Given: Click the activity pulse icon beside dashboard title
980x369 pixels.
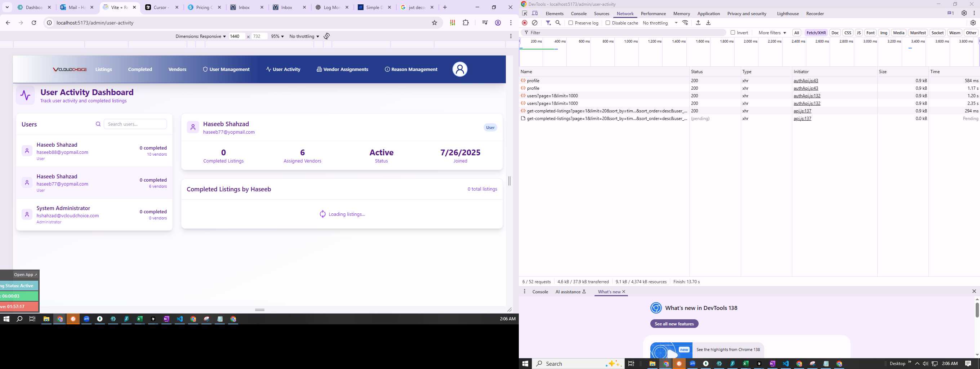Looking at the screenshot, I should [26, 95].
